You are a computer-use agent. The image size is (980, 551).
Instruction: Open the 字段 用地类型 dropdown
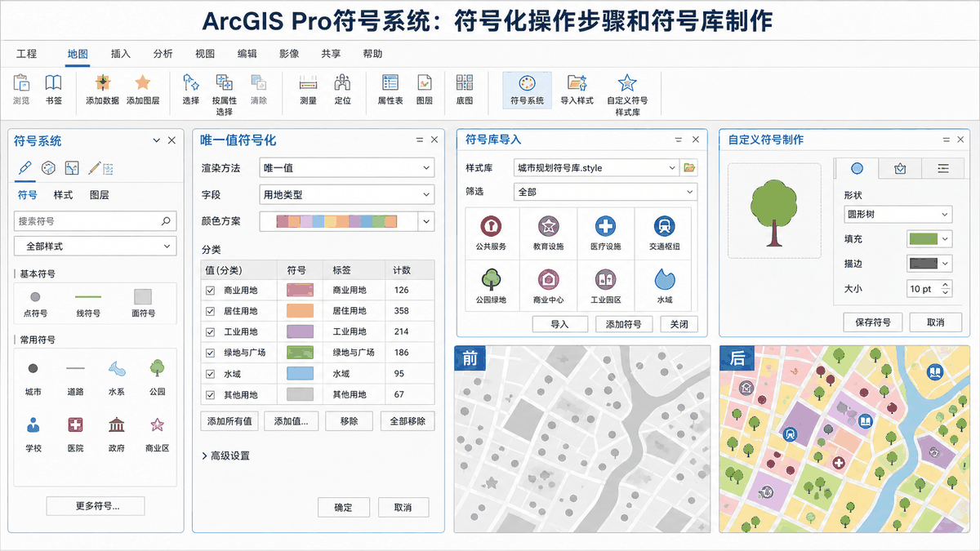[x=346, y=195]
